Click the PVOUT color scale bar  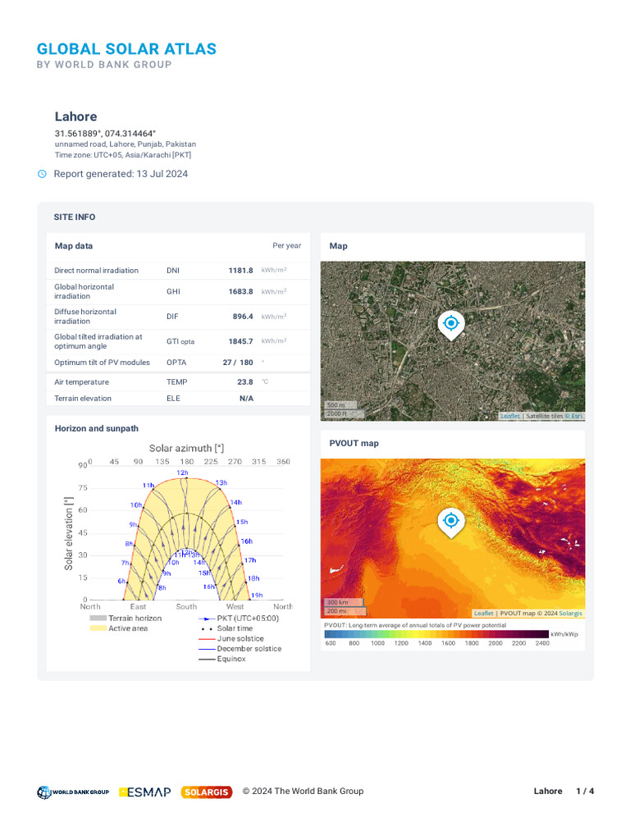click(436, 634)
